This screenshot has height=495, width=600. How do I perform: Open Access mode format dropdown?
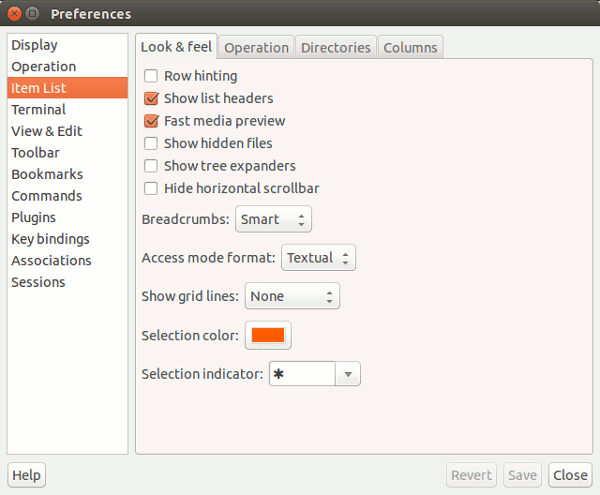pyautogui.click(x=318, y=258)
